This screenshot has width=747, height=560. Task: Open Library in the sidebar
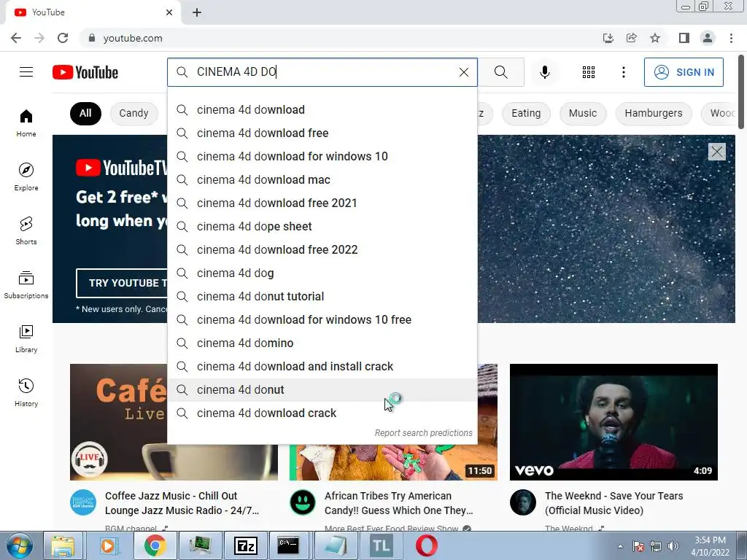(x=26, y=338)
